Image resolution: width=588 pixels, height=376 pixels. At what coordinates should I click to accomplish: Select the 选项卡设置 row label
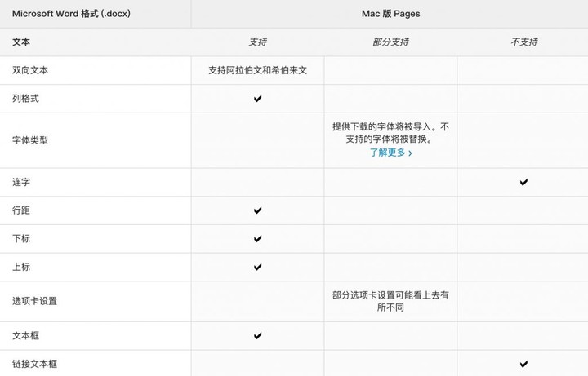click(x=34, y=301)
